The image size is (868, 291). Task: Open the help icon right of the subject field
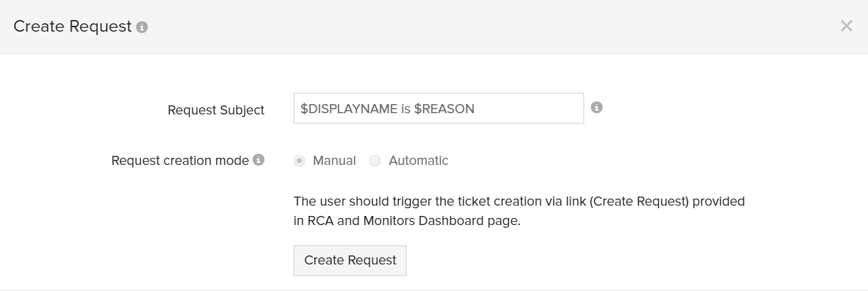[597, 108]
